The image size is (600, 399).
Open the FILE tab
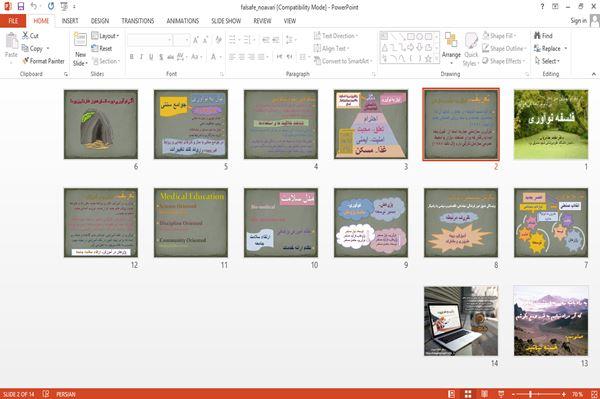click(x=13, y=21)
